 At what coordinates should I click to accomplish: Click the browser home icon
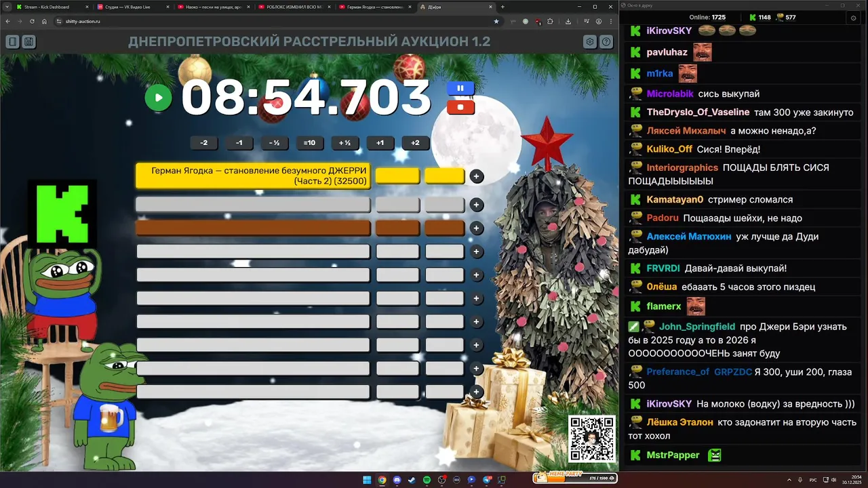(44, 21)
